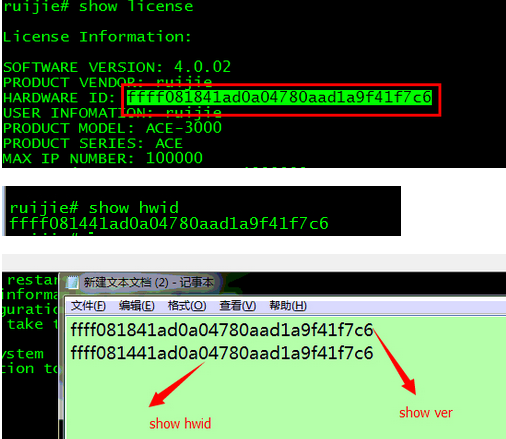506x439 pixels.
Task: Open the 帮助(H) menu in Notepad
Action: pos(288,306)
